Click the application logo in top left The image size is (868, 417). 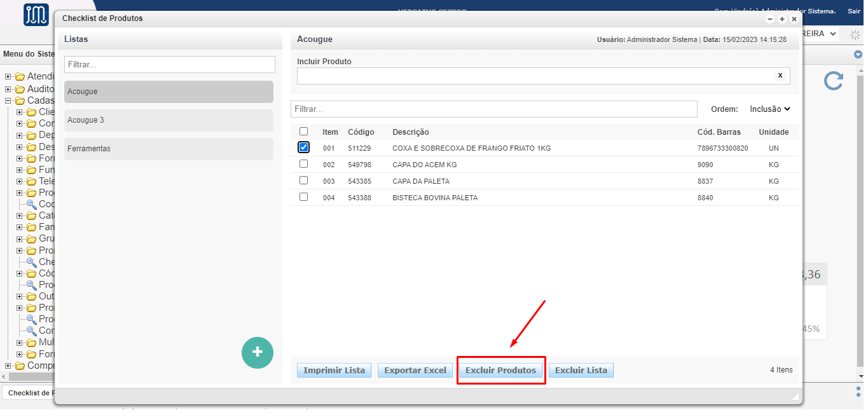[36, 14]
